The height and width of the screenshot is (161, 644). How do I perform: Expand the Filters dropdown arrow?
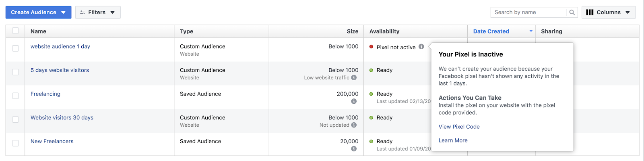(112, 13)
